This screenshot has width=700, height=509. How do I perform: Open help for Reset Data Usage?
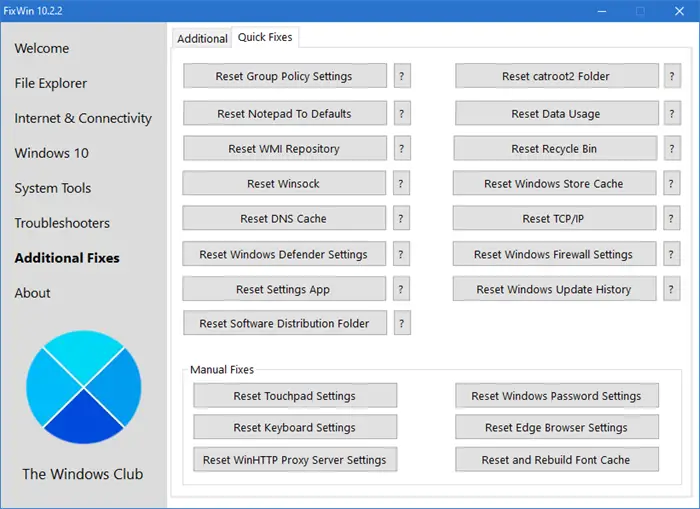672,113
